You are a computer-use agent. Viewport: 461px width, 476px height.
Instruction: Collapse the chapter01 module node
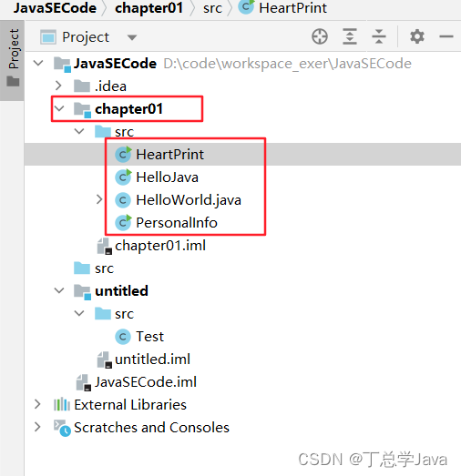[x=59, y=108]
